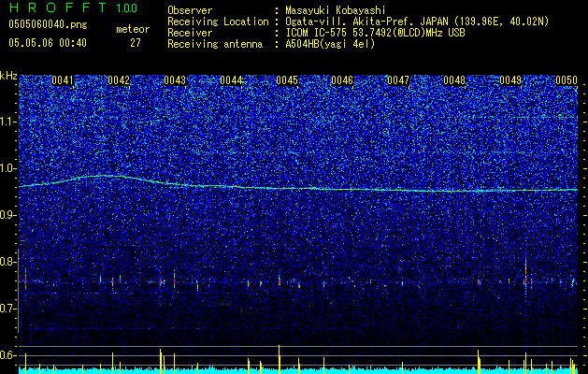Image resolution: width=588 pixels, height=374 pixels.
Task: Click the 0049 time marker
Action: (510, 80)
